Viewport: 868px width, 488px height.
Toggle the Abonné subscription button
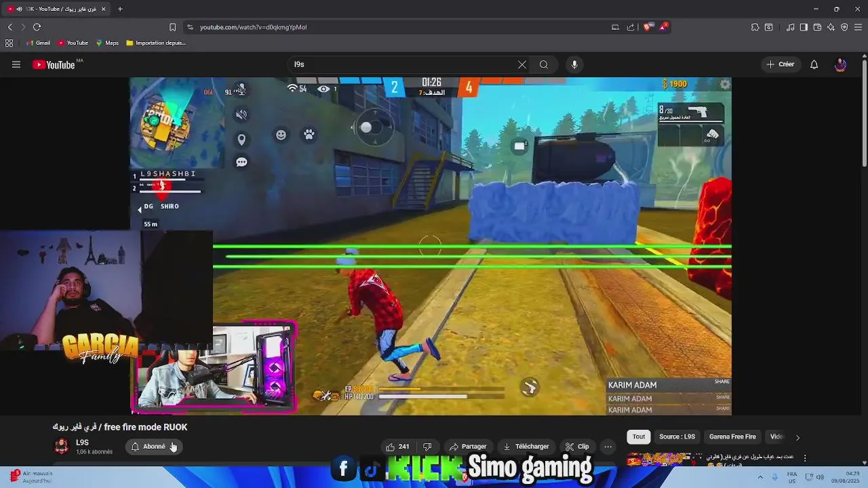[154, 447]
